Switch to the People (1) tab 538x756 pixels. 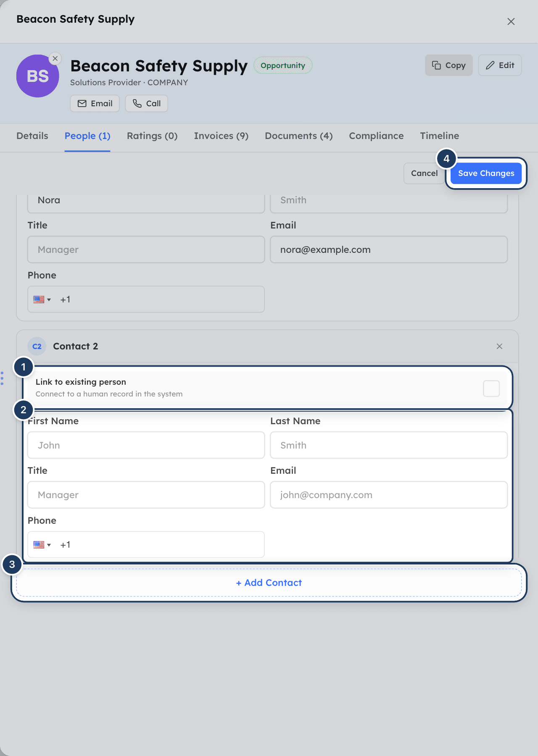click(x=87, y=136)
